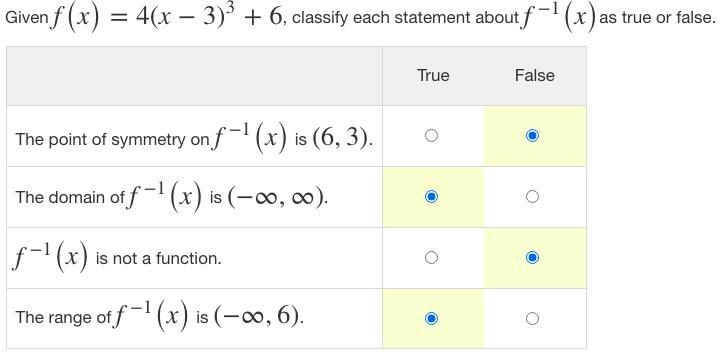This screenshot has height=361, width=724.
Task: Click the 'is not a function.' text
Action: [158, 258]
